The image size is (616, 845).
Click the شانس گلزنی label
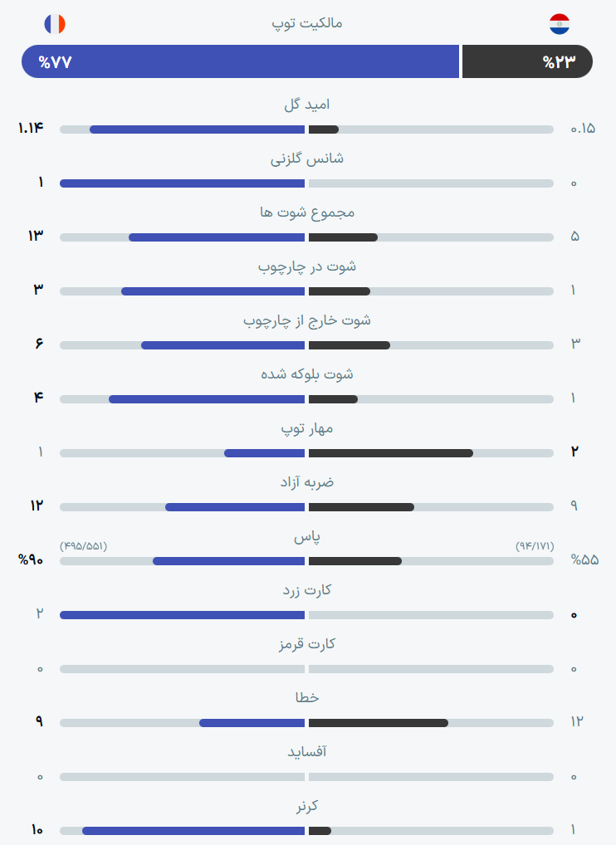[306, 159]
